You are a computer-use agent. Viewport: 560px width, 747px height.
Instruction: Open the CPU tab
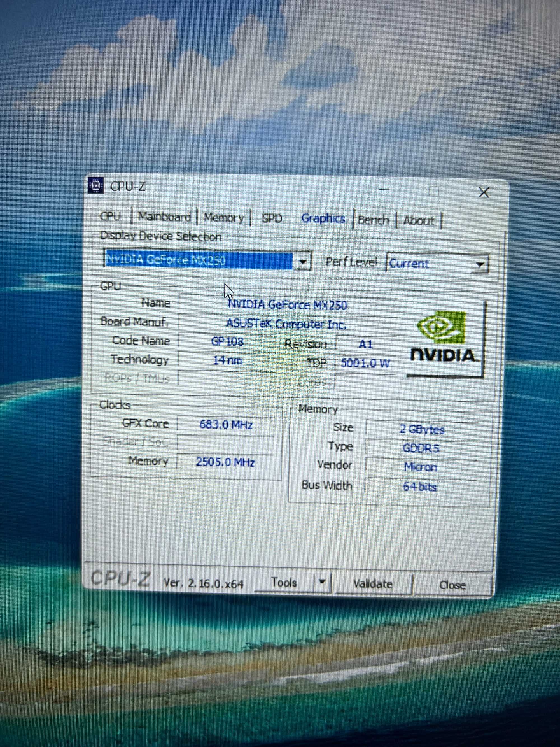[110, 216]
